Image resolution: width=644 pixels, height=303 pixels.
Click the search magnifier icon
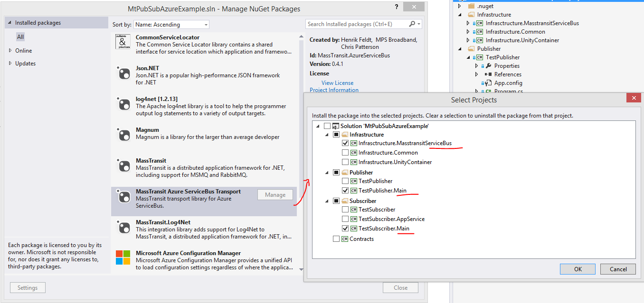pyautogui.click(x=412, y=24)
